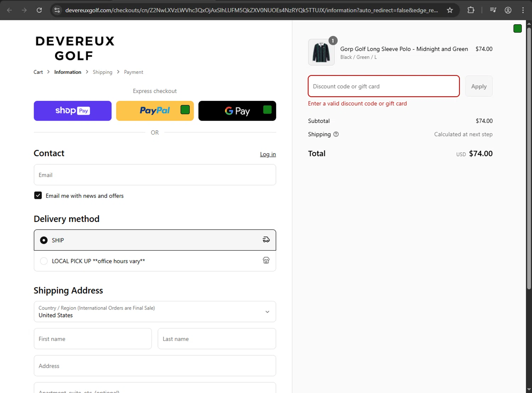This screenshot has width=532, height=393.
Task: Click the 'Gorp Golf Long Sleeve Polo' product title
Action: [x=404, y=49]
